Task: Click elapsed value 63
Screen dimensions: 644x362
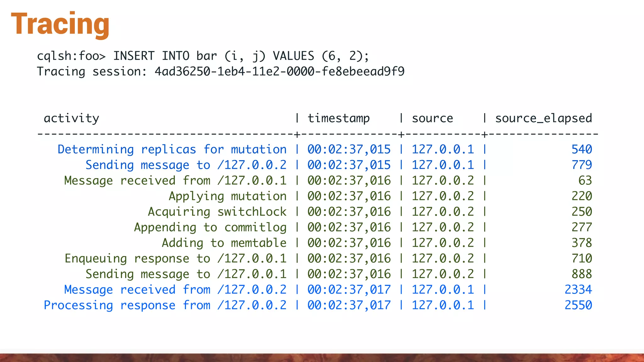Action: pyautogui.click(x=585, y=180)
